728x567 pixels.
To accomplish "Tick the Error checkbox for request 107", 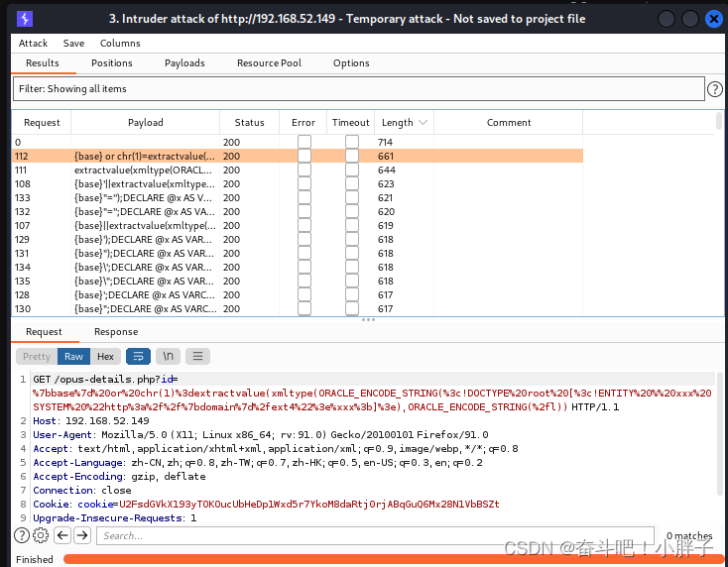I will pyautogui.click(x=304, y=225).
